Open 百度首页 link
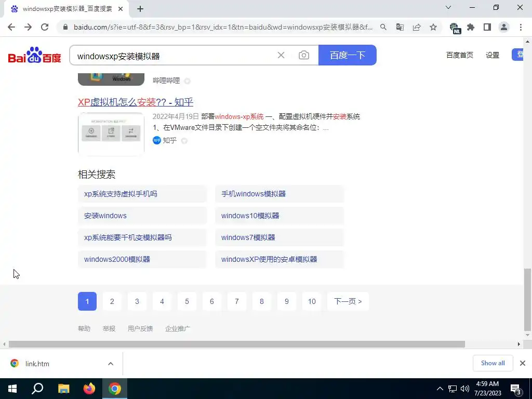The height and width of the screenshot is (399, 532). (460, 55)
